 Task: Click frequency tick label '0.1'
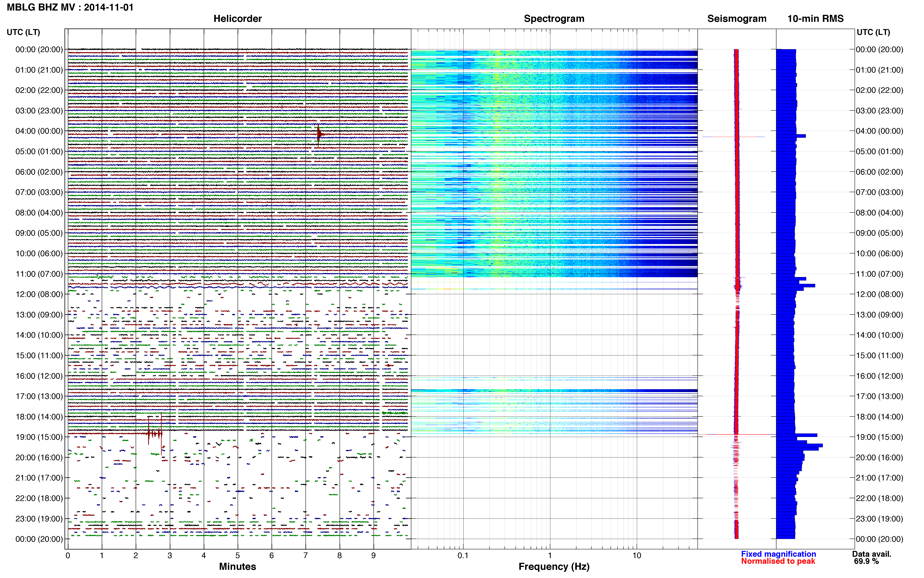pos(463,555)
